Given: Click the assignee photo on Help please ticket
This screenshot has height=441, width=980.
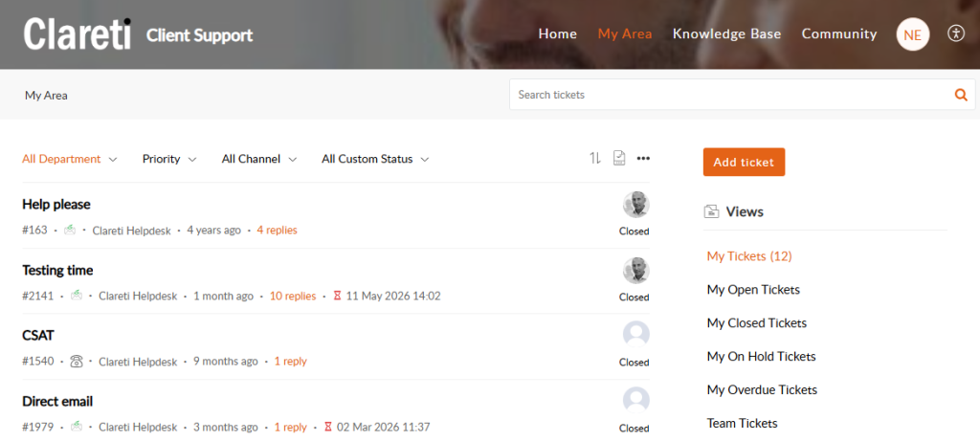Looking at the screenshot, I should coord(635,205).
